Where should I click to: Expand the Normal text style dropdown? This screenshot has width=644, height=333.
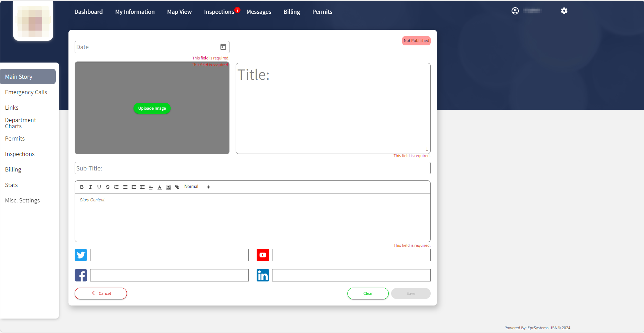click(197, 187)
